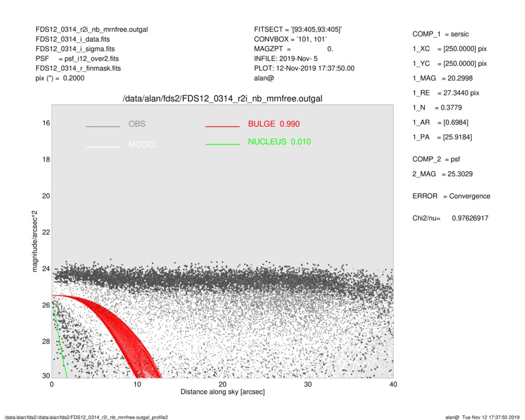Click the timestamp in the bottom-right footer
This screenshot has width=525, height=420.
[x=491, y=418]
